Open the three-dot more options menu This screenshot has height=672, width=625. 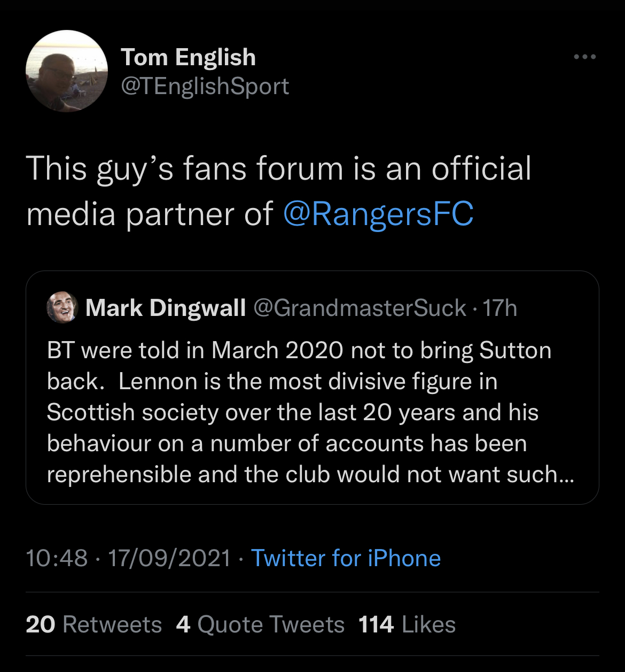click(x=584, y=57)
